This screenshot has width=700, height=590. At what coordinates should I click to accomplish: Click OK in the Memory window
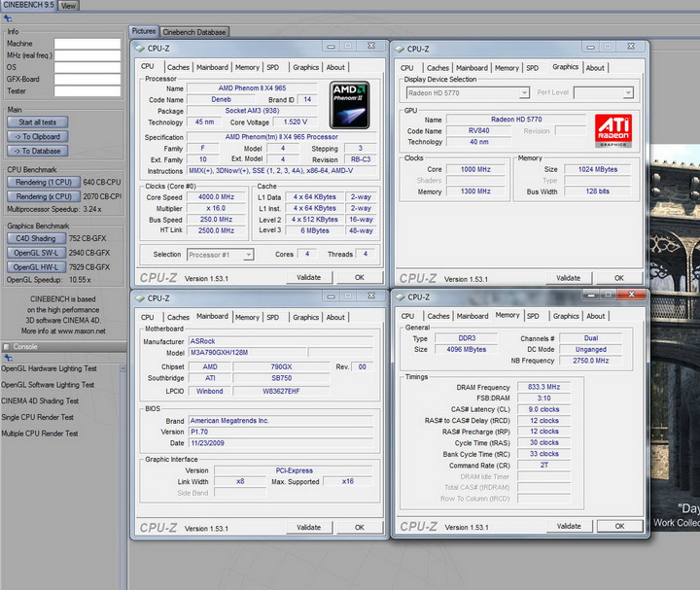[x=619, y=526]
